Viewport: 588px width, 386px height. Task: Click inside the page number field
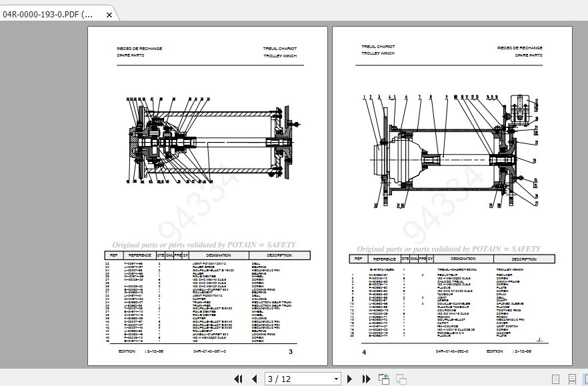293,379
